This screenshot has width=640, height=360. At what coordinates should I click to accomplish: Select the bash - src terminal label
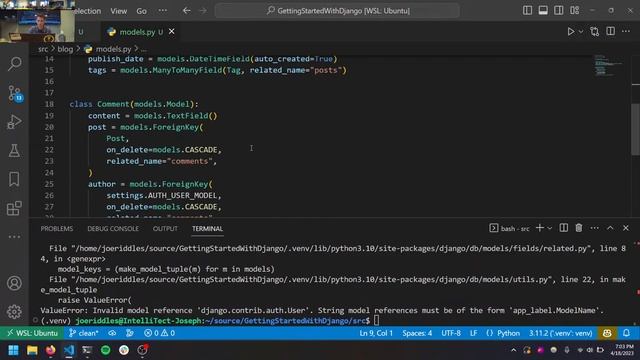tap(509, 229)
